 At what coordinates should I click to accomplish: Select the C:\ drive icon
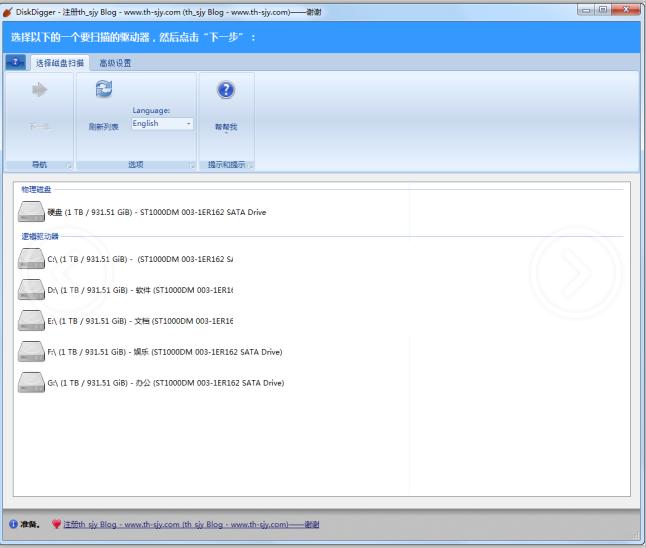(31, 259)
